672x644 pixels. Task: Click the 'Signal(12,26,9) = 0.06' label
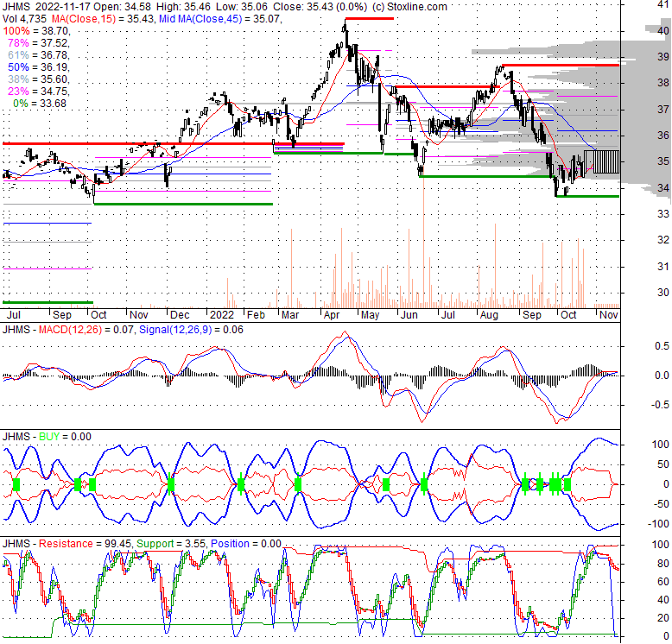tap(191, 330)
